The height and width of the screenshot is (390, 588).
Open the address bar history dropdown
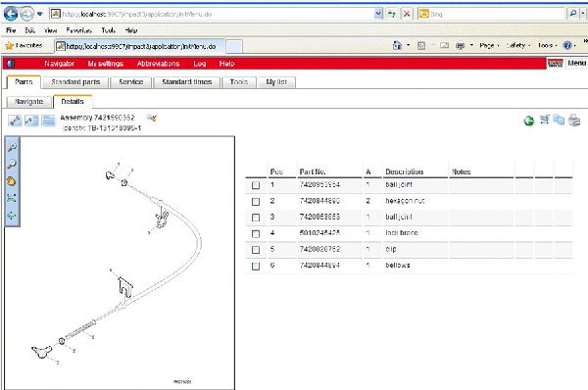378,14
